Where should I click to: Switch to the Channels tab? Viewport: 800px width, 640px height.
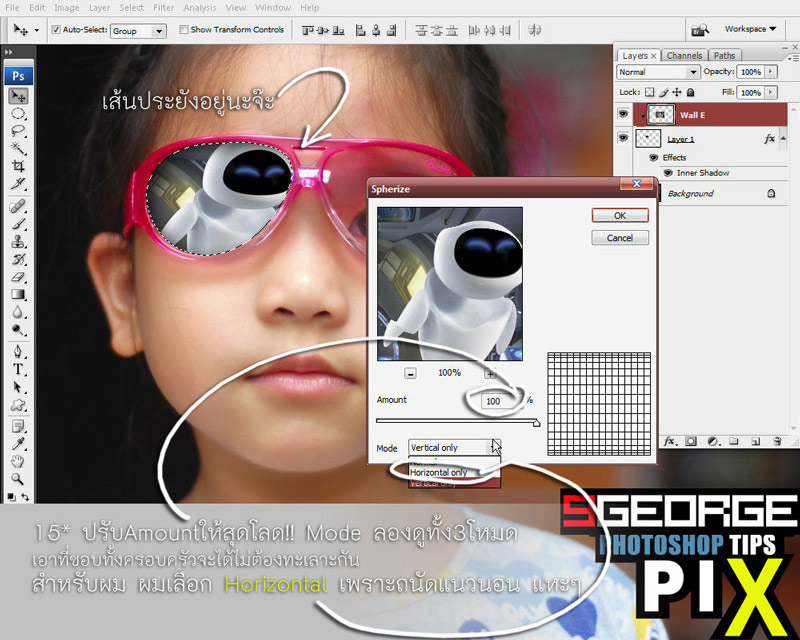[x=684, y=56]
